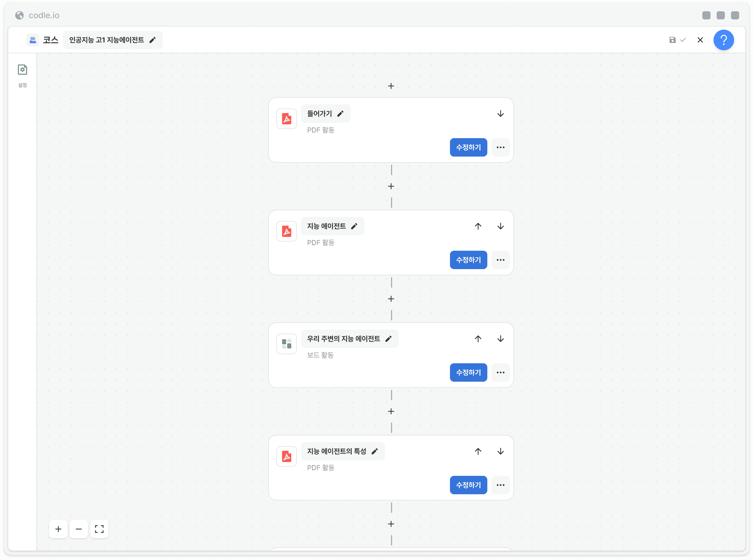Move 지능 에이전트 activity up
The image size is (753, 560).
(x=478, y=226)
